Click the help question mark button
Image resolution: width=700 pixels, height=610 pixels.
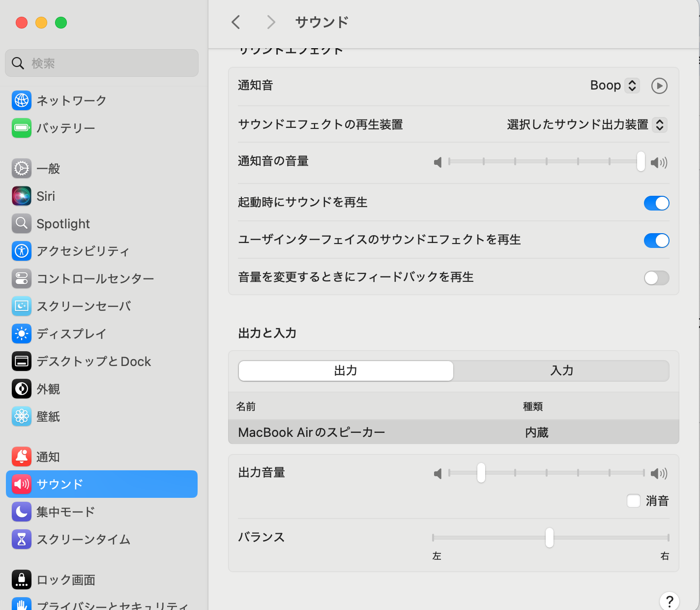[x=669, y=601]
